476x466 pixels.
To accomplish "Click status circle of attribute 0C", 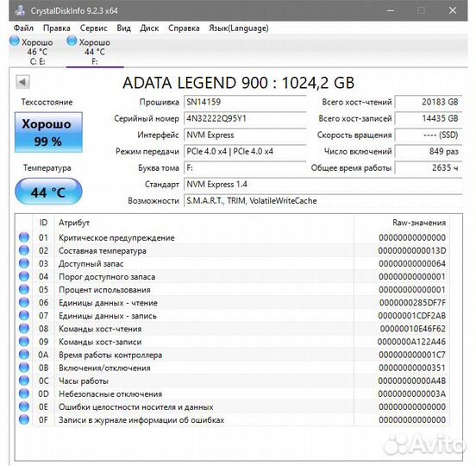I will coord(24,381).
